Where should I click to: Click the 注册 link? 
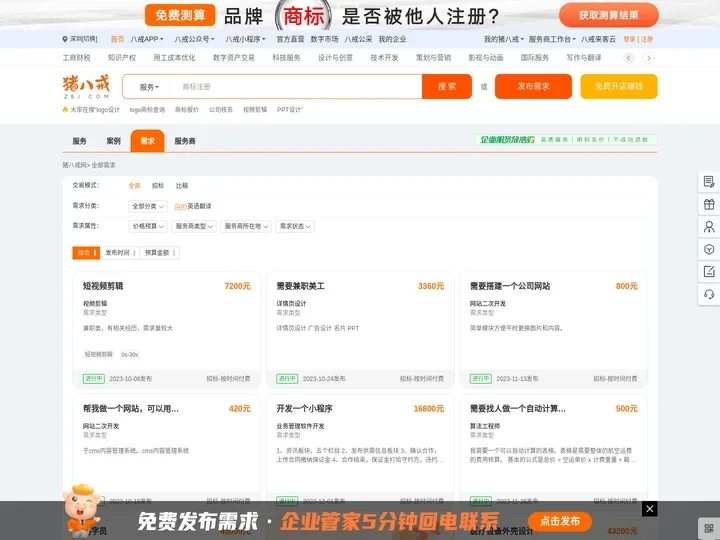tap(647, 39)
